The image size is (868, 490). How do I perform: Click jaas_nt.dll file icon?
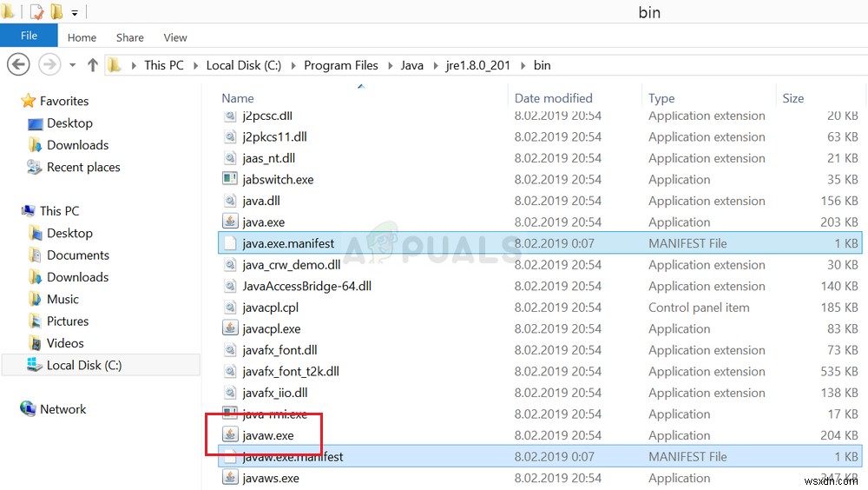coord(230,158)
